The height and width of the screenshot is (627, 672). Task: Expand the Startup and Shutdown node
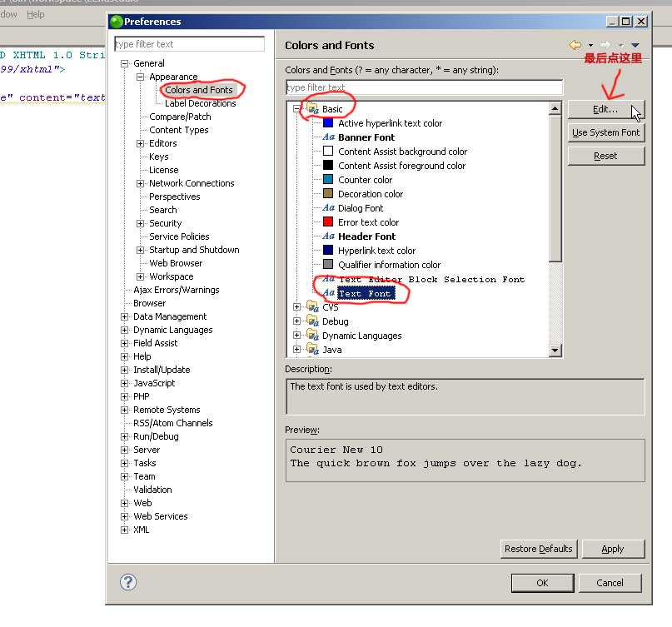[x=140, y=250]
